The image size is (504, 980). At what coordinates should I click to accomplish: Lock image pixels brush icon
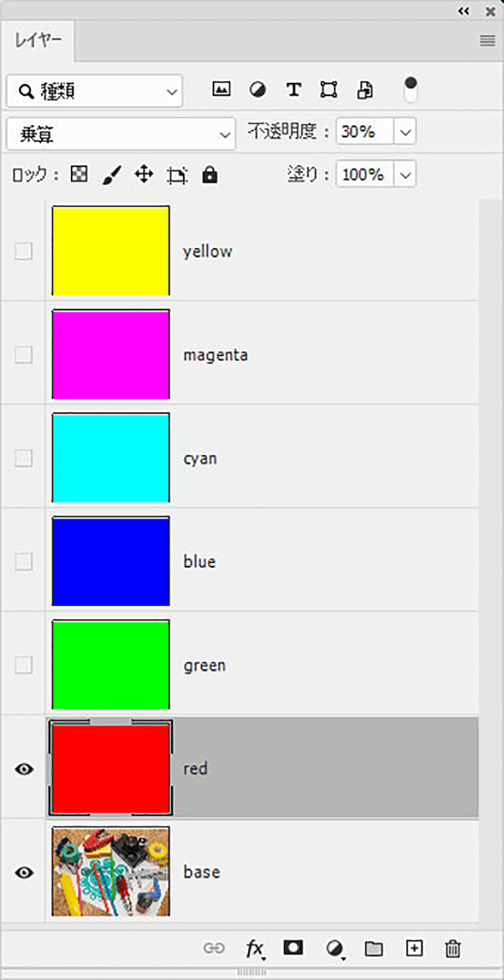[x=111, y=175]
